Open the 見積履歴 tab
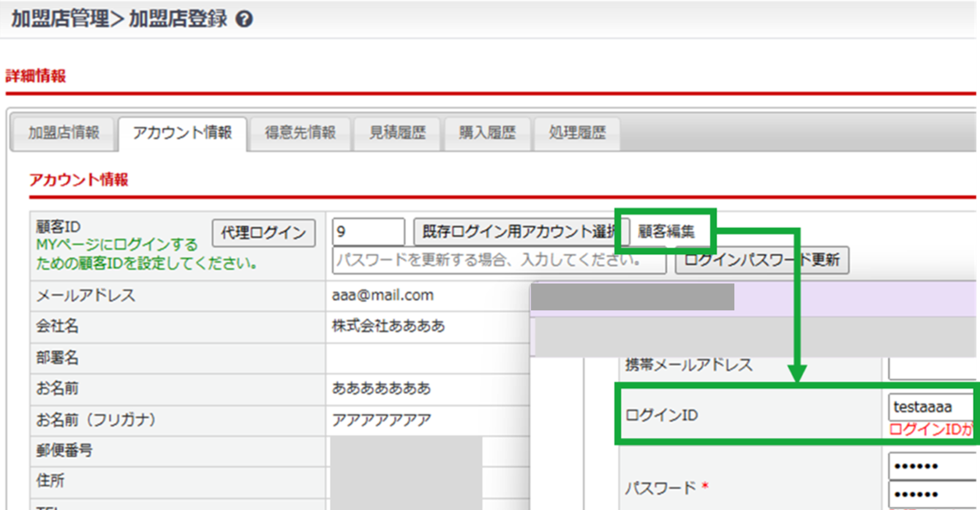This screenshot has width=980, height=510. [x=397, y=133]
